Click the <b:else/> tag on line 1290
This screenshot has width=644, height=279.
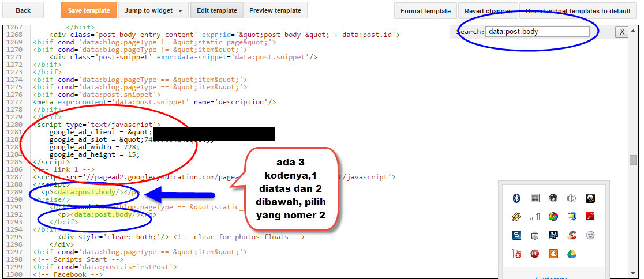point(52,199)
